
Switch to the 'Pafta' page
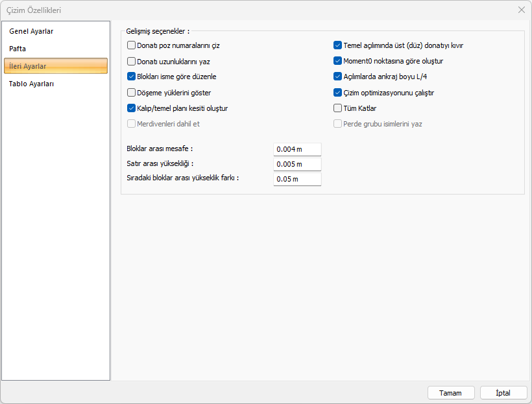[x=18, y=49]
